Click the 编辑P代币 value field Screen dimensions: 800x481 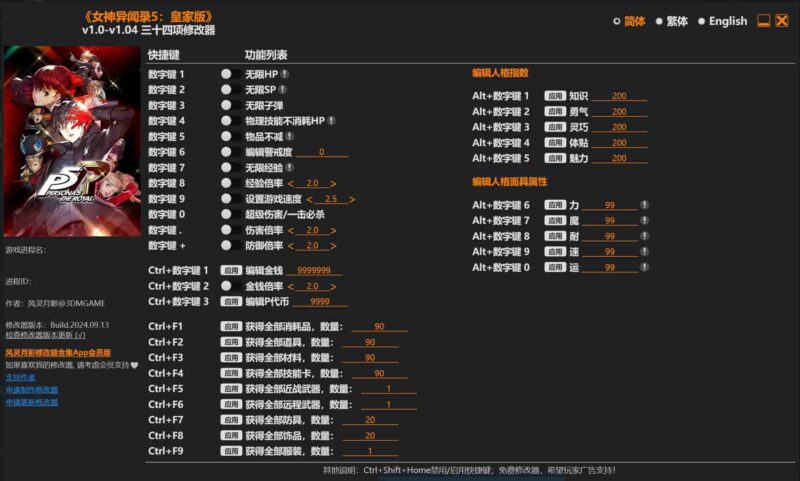point(320,301)
